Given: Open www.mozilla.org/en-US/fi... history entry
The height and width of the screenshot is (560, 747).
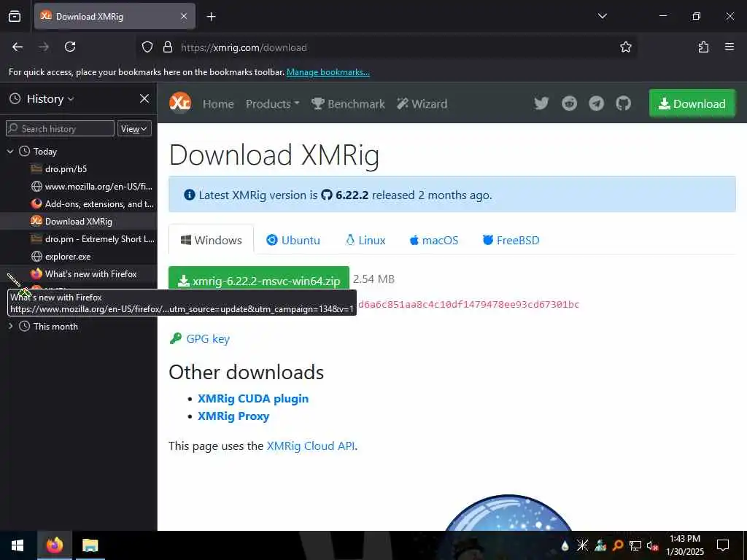Looking at the screenshot, I should (79, 187).
